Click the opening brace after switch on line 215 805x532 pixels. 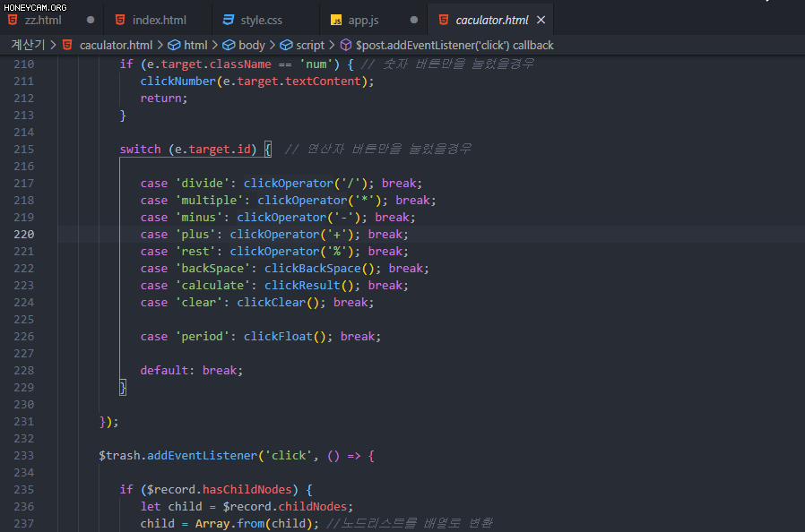267,150
